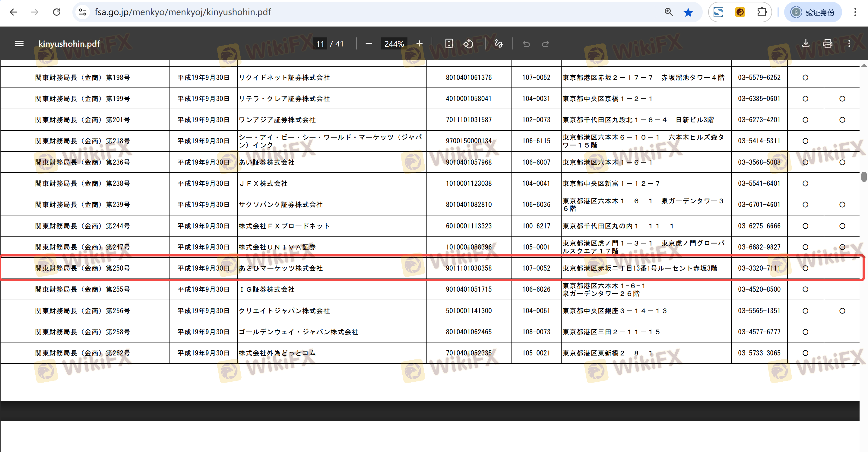Click the address 東京都中央区新富１－１２－７
The height and width of the screenshot is (452, 868).
click(x=611, y=184)
